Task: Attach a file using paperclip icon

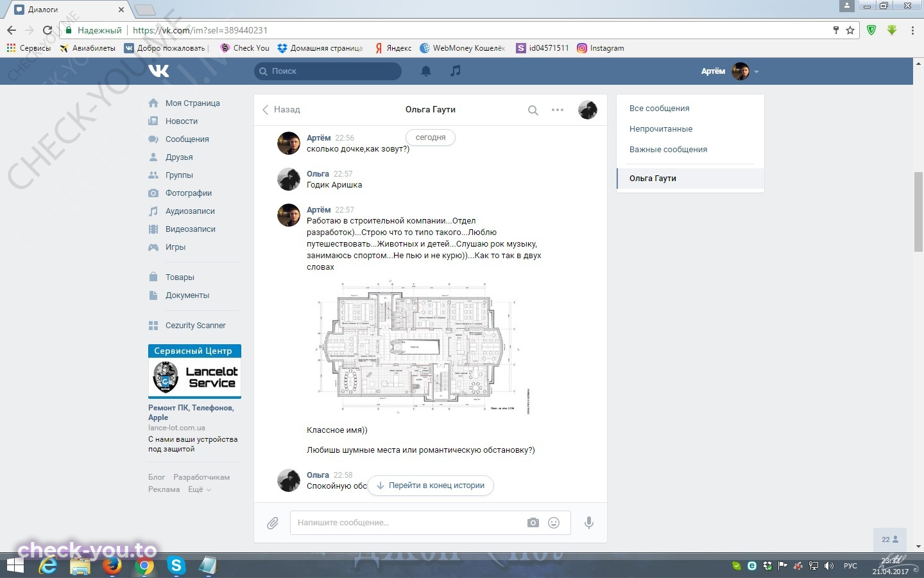Action: click(x=273, y=523)
